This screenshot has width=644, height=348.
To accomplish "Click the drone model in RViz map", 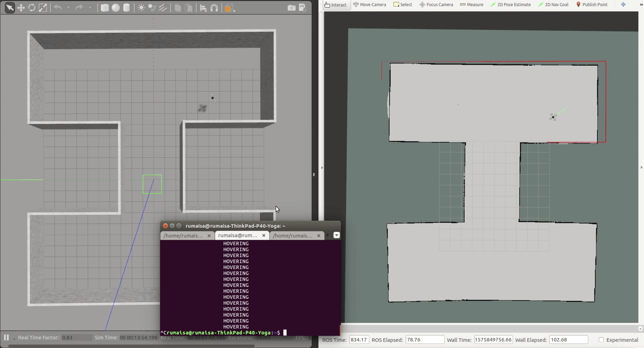I will (553, 117).
